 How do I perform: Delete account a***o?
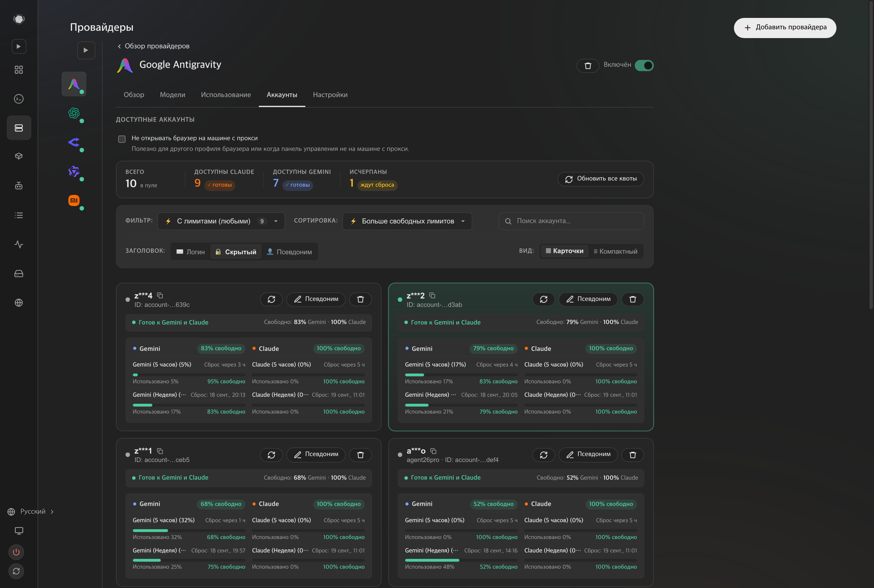tap(633, 455)
